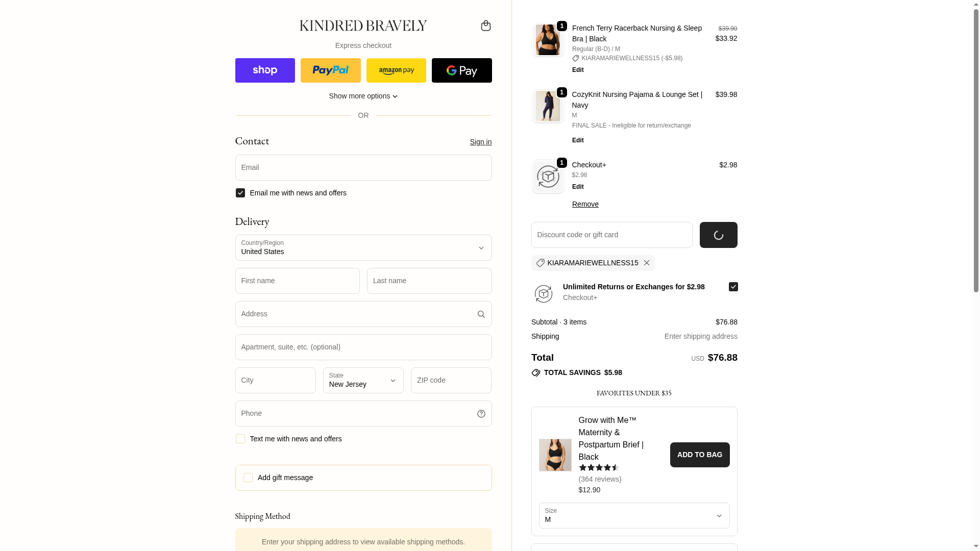980x551 pixels.
Task: Enable Text me with news and offers
Action: pyautogui.click(x=240, y=439)
